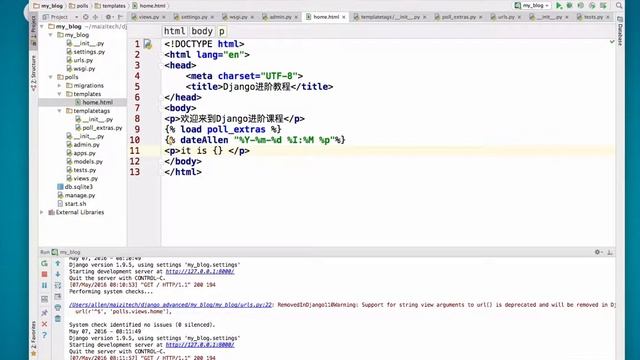Collapse the templatetags folder
Image resolution: width=640 pixels, height=360 pixels.
tap(60, 111)
